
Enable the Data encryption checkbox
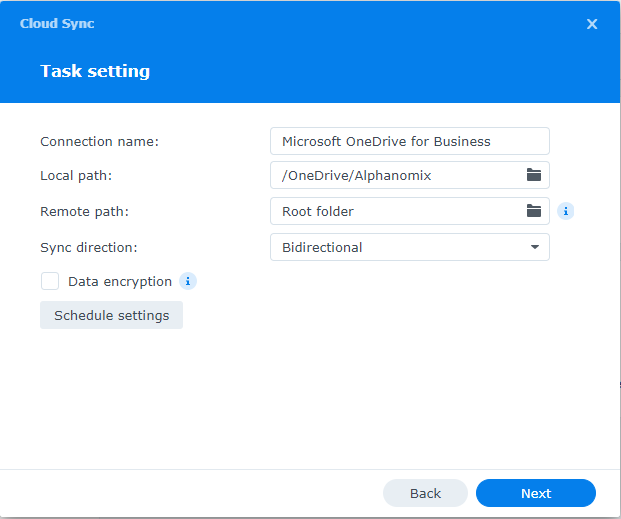(x=50, y=281)
